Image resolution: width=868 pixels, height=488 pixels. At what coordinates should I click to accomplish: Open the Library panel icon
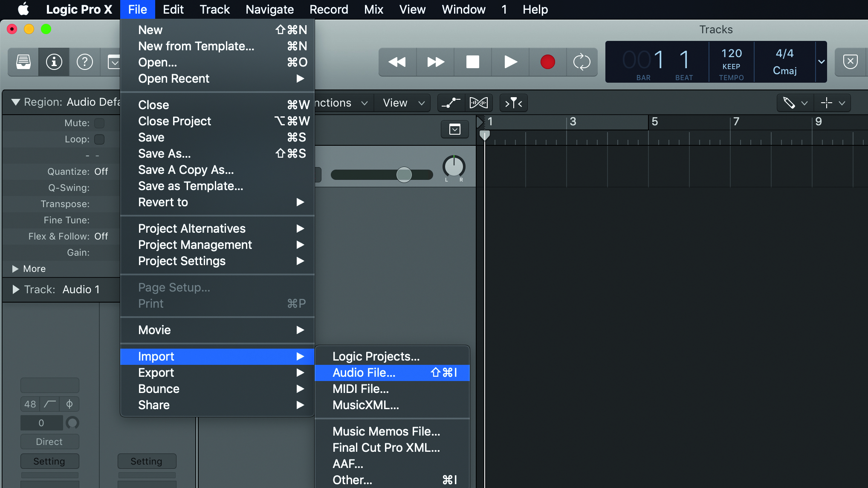point(23,62)
